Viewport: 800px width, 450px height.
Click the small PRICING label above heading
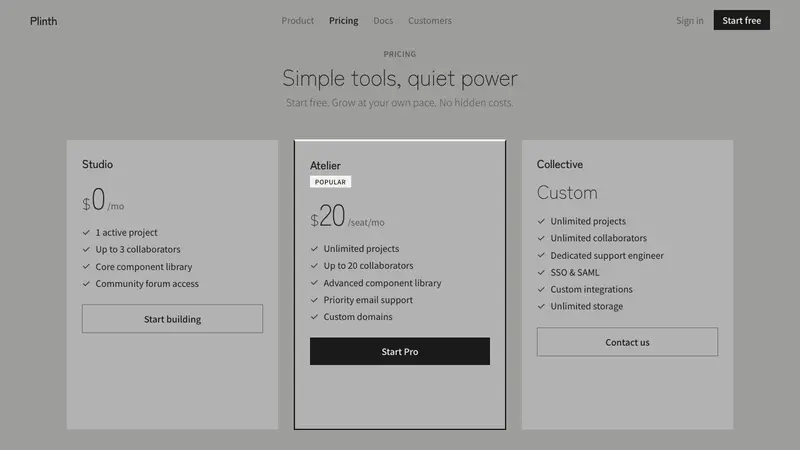(x=399, y=54)
